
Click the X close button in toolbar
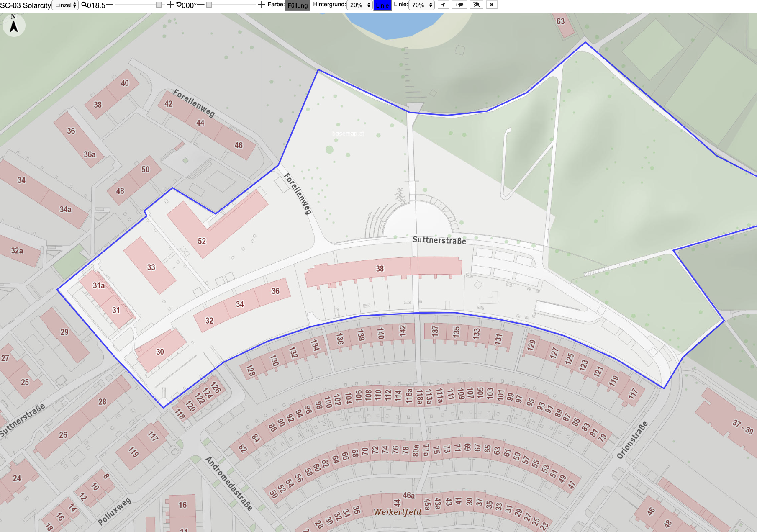pyautogui.click(x=492, y=5)
